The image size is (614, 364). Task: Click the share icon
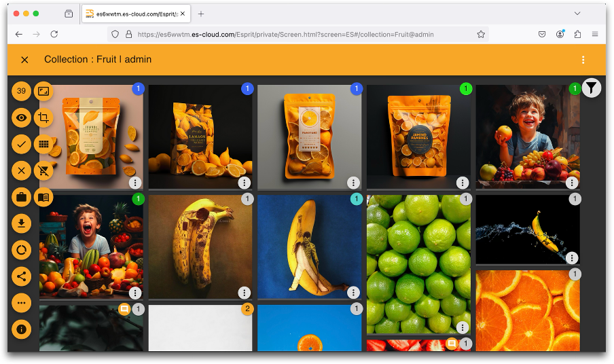click(21, 276)
